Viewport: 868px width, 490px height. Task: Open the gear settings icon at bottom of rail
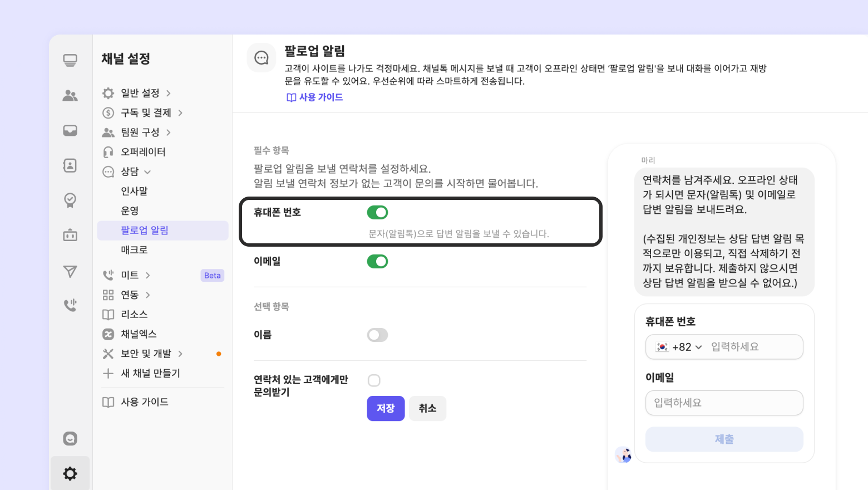[x=70, y=473]
